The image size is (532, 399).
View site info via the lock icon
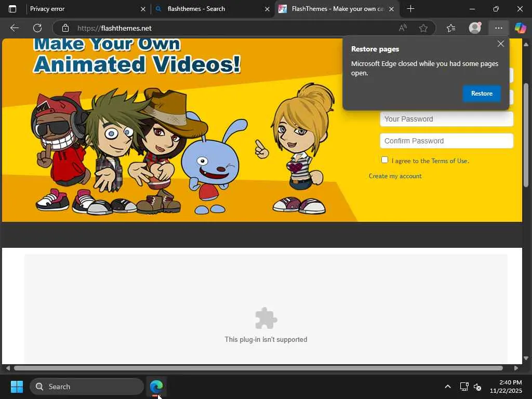[65, 28]
